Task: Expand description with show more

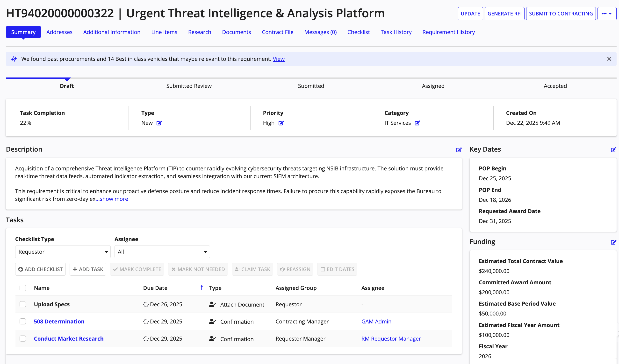Action: [114, 199]
